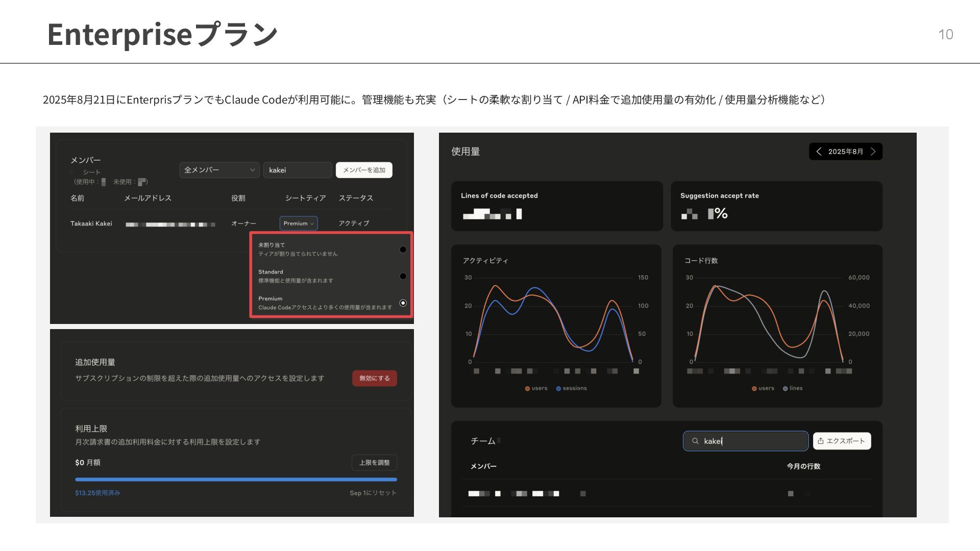Click 使用量 panel heading
Image resolution: width=980 pixels, height=551 pixels.
click(x=465, y=152)
